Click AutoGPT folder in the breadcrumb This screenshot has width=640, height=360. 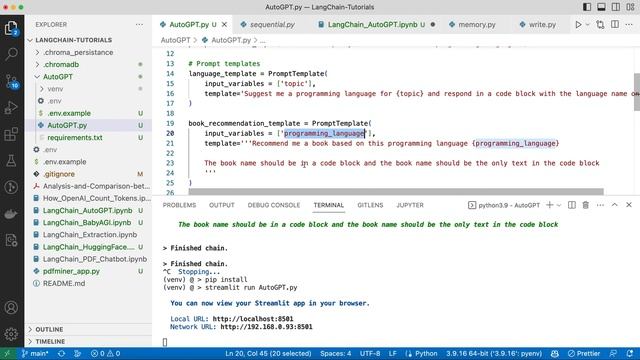pos(175,40)
